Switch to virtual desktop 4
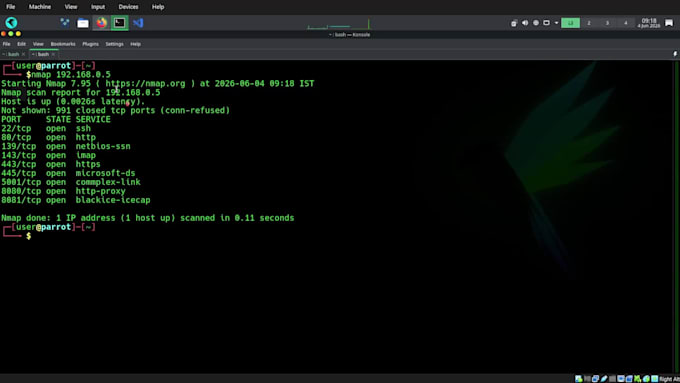680x383 pixels. [625, 23]
